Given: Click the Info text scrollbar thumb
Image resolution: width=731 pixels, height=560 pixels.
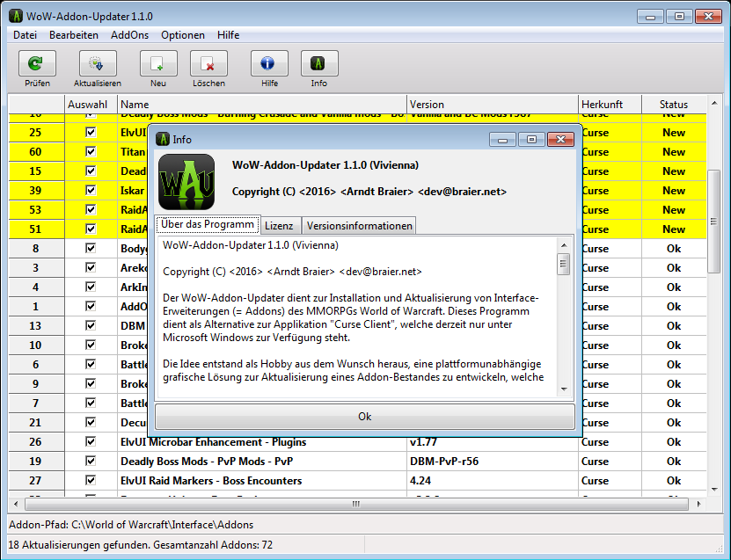Looking at the screenshot, I should pyautogui.click(x=564, y=264).
